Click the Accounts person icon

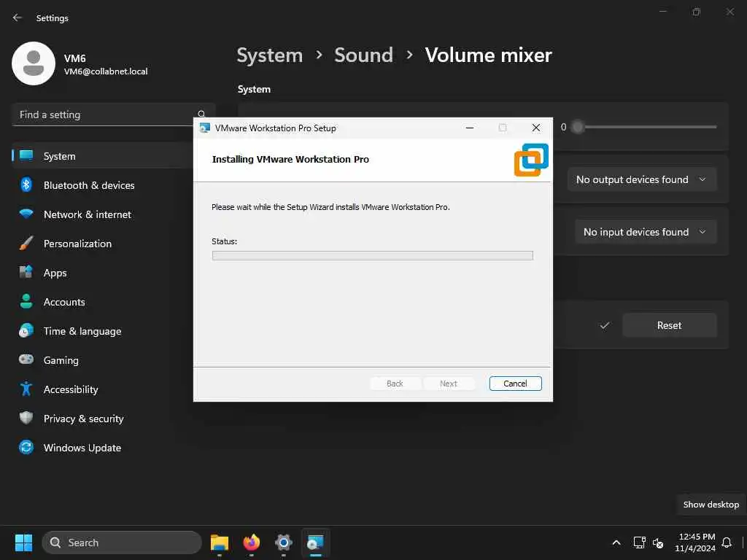[x=26, y=301]
